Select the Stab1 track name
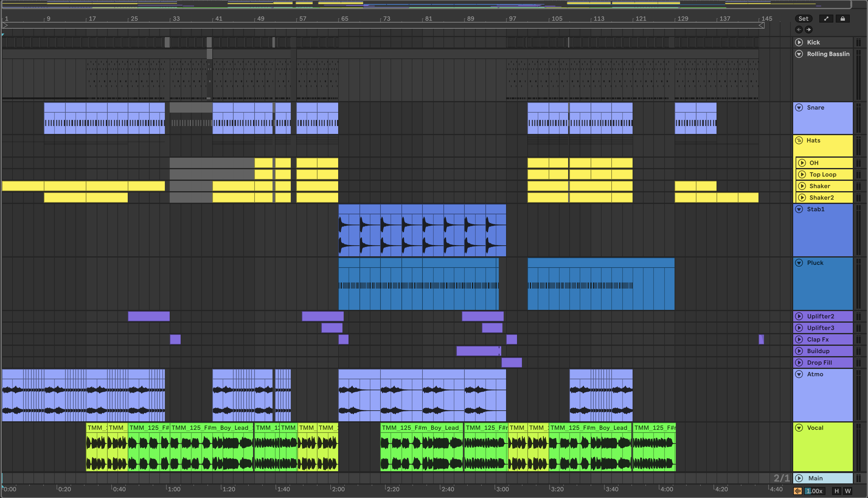Image resolution: width=868 pixels, height=498 pixels. click(815, 209)
